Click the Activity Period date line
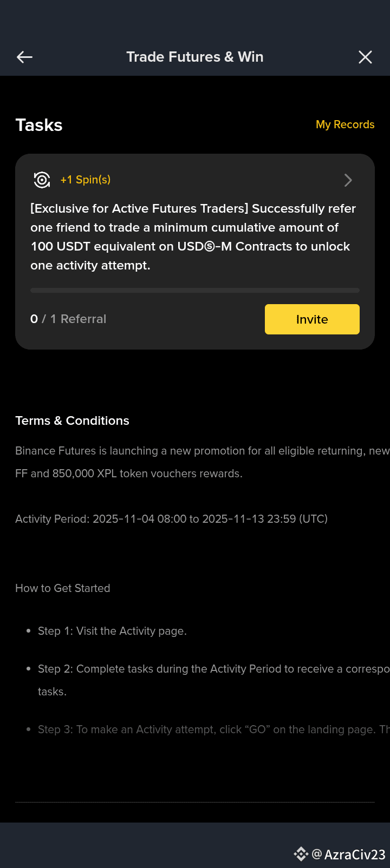 click(x=171, y=519)
